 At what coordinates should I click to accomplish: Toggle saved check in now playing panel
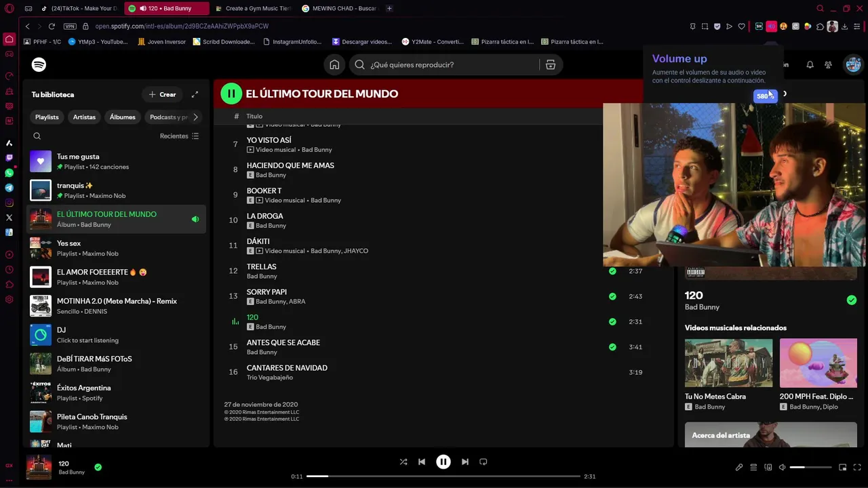tap(852, 300)
